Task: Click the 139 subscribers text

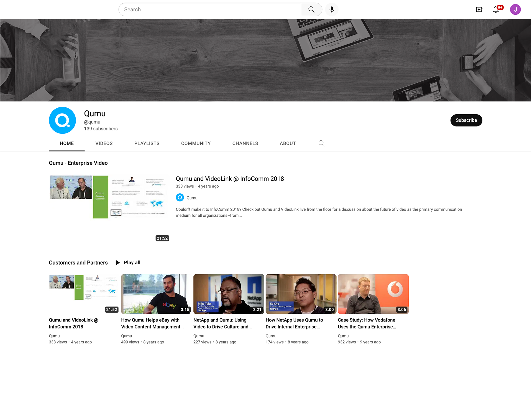Action: [x=101, y=129]
